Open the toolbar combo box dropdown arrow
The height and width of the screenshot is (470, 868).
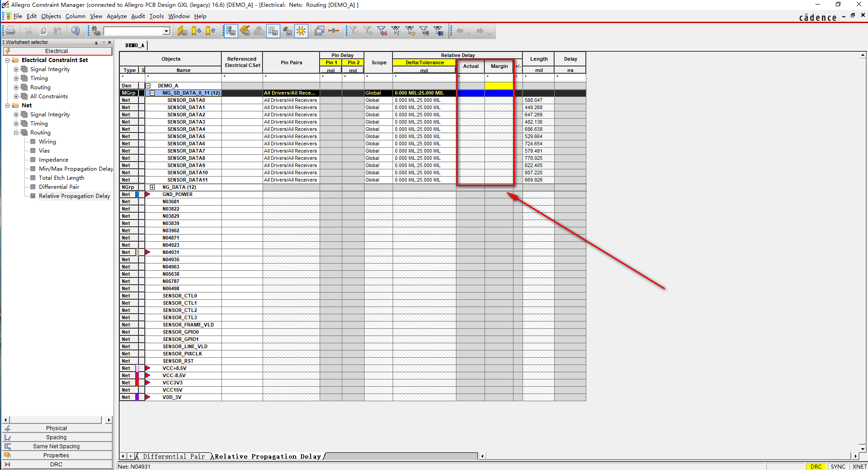[167, 31]
